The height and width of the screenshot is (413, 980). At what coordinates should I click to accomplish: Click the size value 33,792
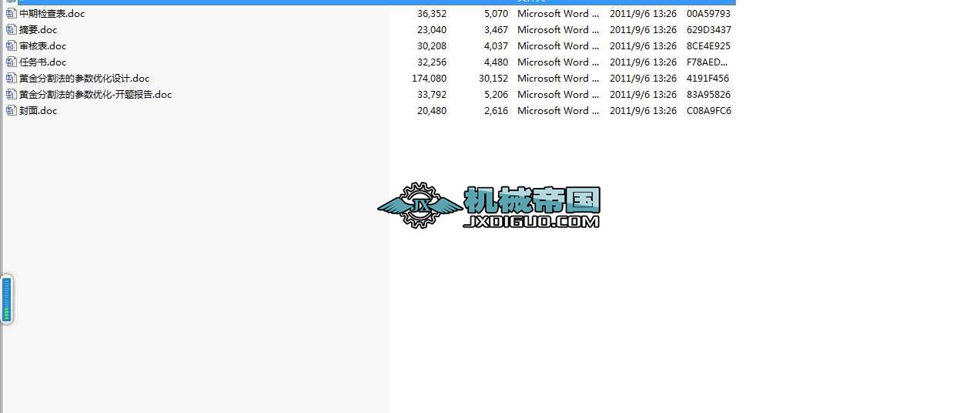tap(432, 95)
